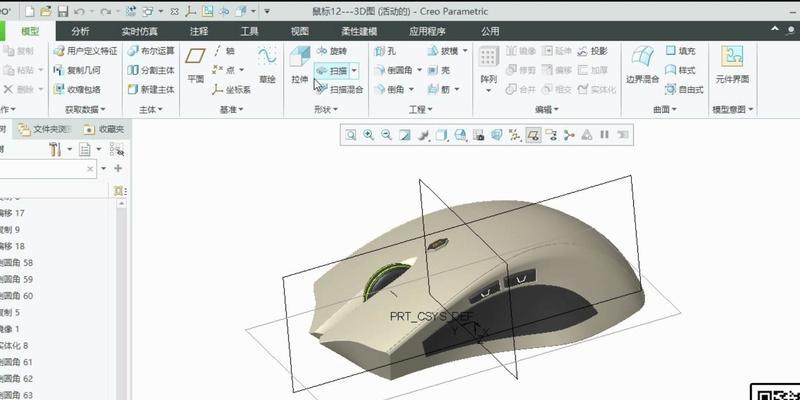
Task: Expand the 编辑 (Editing) group menu
Action: [546, 109]
